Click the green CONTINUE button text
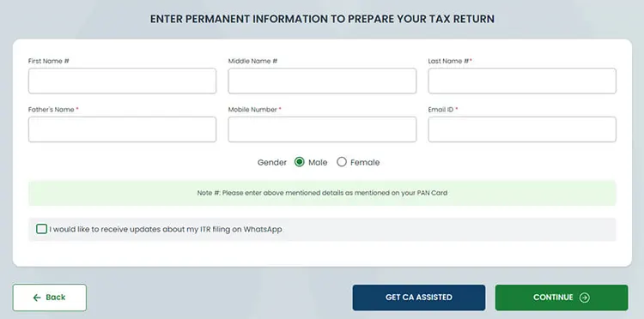 coord(553,298)
